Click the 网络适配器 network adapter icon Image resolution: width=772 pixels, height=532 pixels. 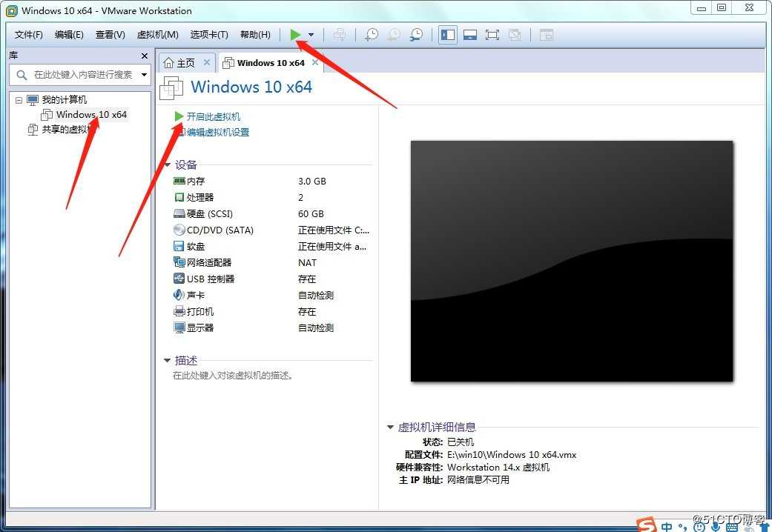tap(179, 262)
